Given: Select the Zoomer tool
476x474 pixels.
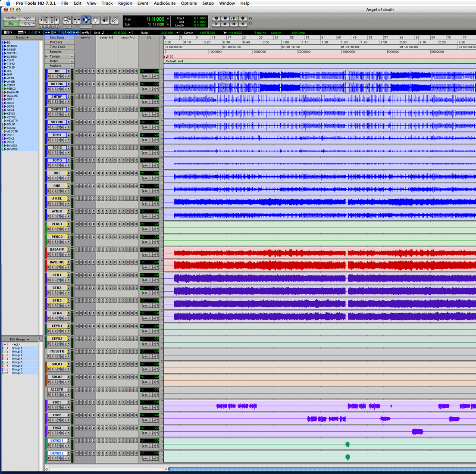Looking at the screenshot, I should coord(67,20).
